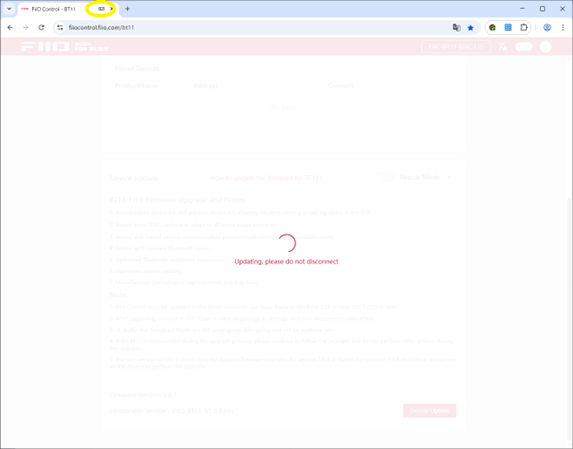This screenshot has width=573, height=449.
Task: Click the Google Translate icon in address bar
Action: click(456, 27)
